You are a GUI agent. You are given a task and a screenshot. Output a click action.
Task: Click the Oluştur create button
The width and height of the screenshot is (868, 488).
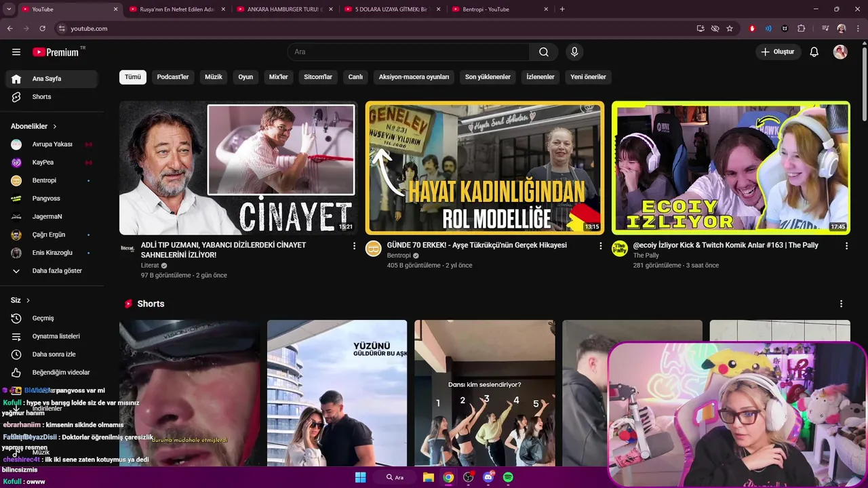pos(778,52)
